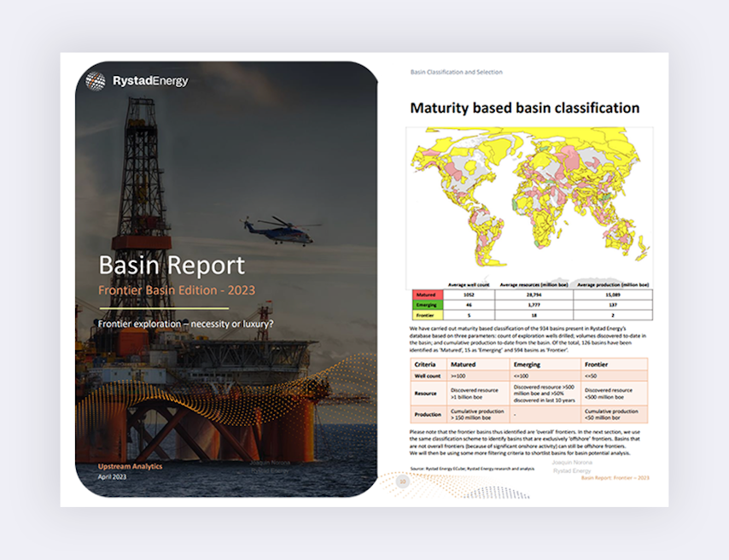This screenshot has width=729, height=560.
Task: Select 'Frontier Basin Edition - 2023' subtitle
Action: [x=177, y=290]
